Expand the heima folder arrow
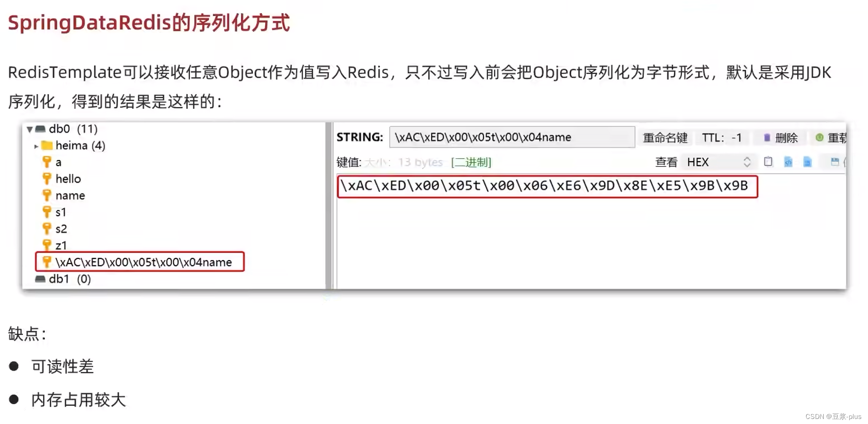Screen dimensions: 868x424 [36, 146]
